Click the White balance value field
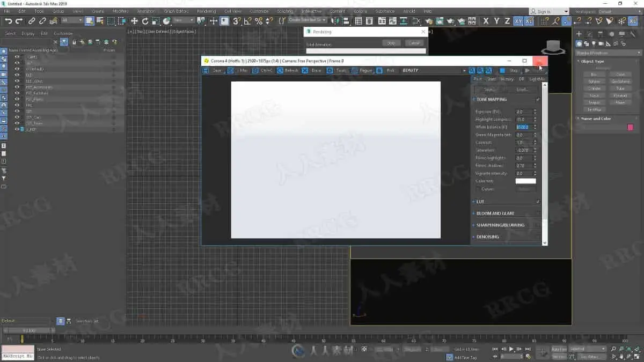The height and width of the screenshot is (362, 644). coord(524,127)
